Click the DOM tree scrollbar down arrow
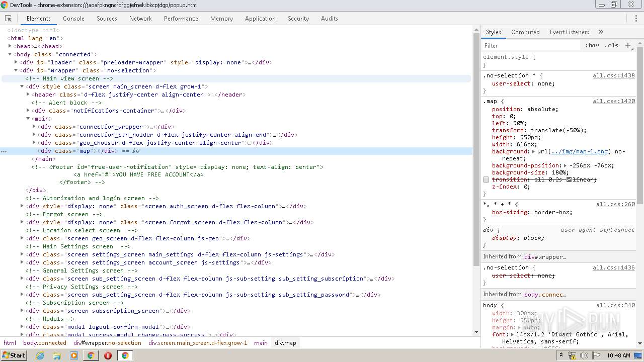 click(476, 332)
